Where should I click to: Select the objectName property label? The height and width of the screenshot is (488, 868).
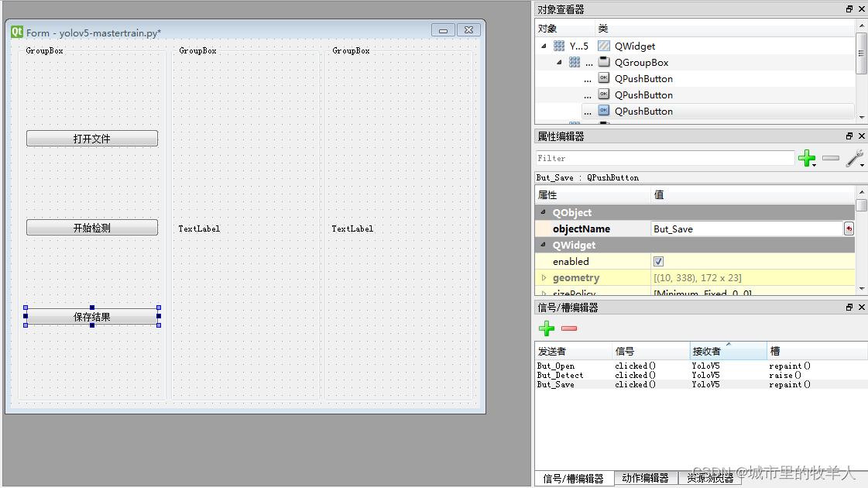582,229
